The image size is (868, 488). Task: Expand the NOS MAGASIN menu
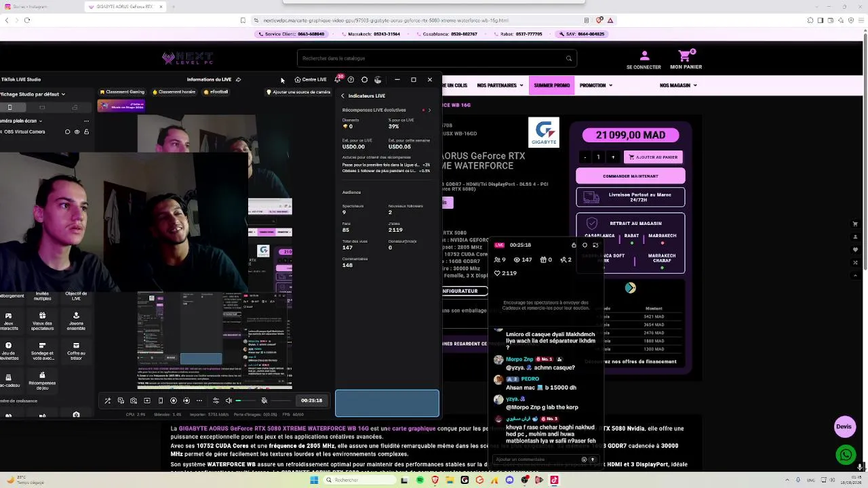coord(679,85)
